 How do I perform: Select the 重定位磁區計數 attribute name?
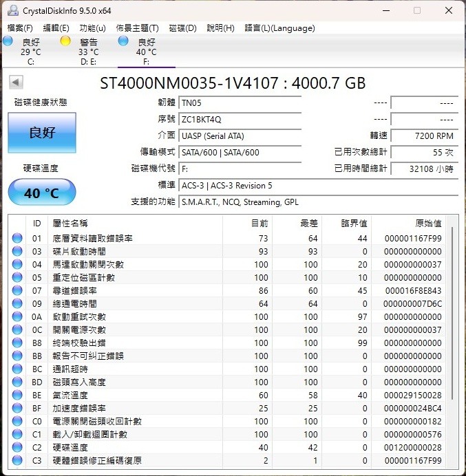(x=83, y=277)
